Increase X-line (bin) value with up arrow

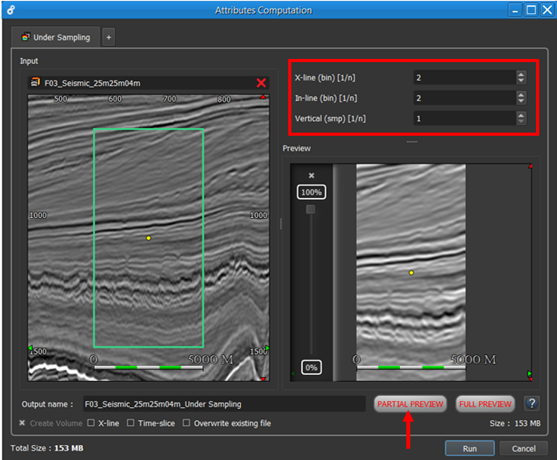click(521, 74)
